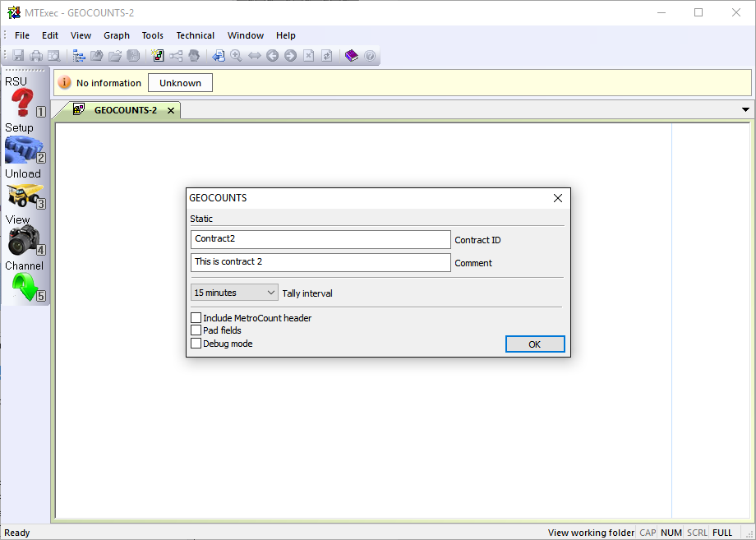
Task: Click the Print toolbar icon
Action: coord(36,56)
